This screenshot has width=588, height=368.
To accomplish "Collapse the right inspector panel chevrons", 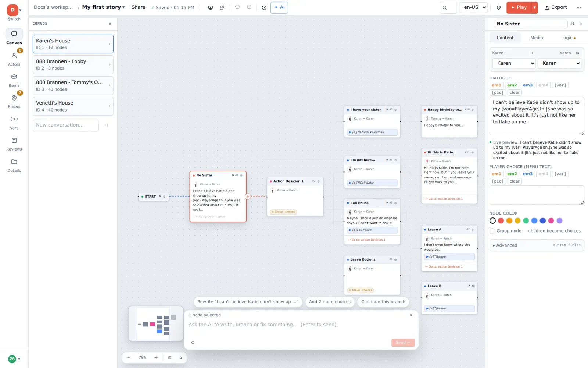I will coord(581,24).
